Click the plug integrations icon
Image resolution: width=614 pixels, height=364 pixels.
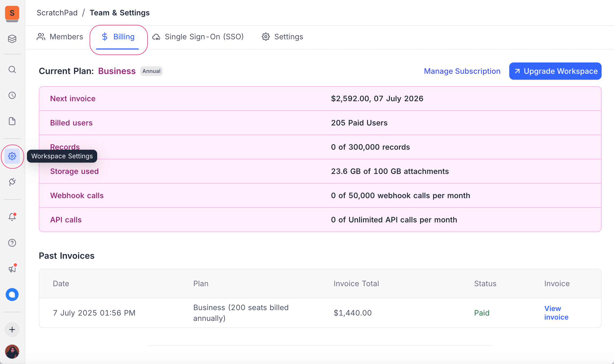(12, 182)
